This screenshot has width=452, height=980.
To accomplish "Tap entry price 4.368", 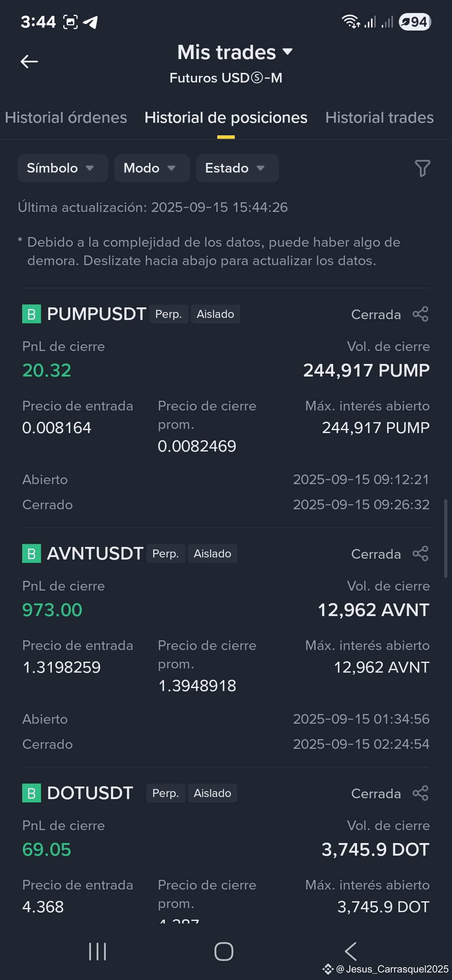I will tap(43, 907).
